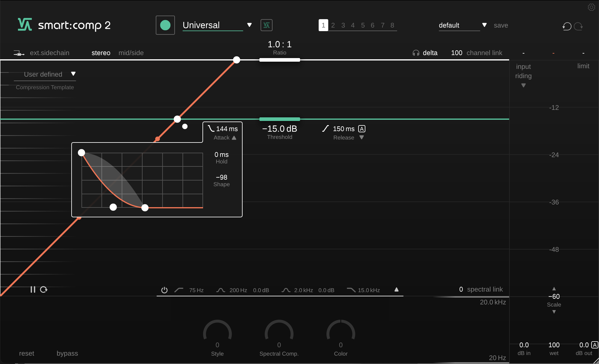Open default preset dropdown
599x364 pixels.
pos(484,25)
